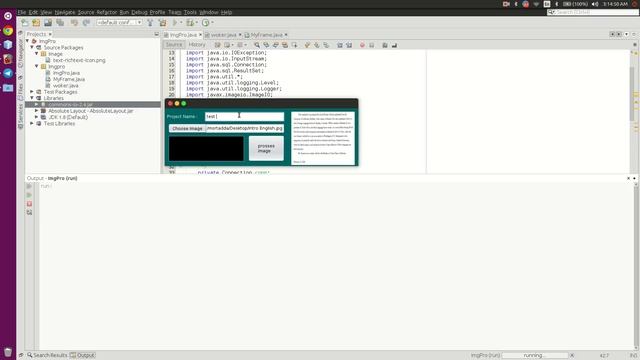Switch to the Source editor view

coord(174,44)
